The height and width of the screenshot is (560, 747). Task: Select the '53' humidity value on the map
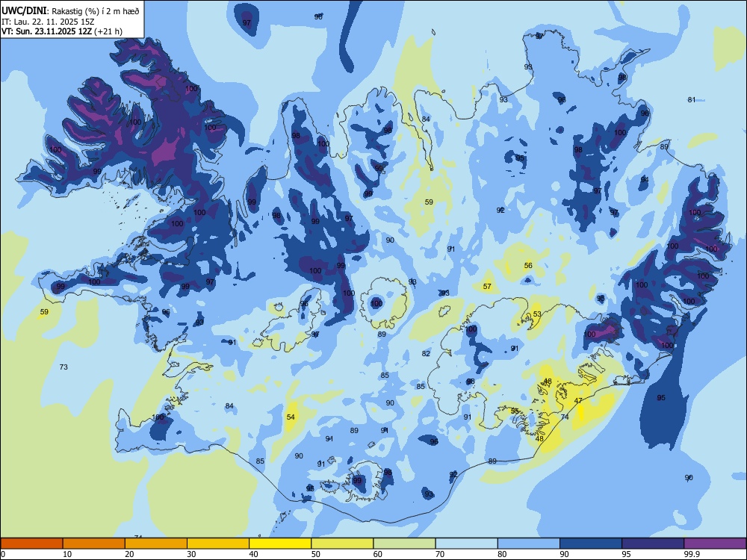point(537,314)
